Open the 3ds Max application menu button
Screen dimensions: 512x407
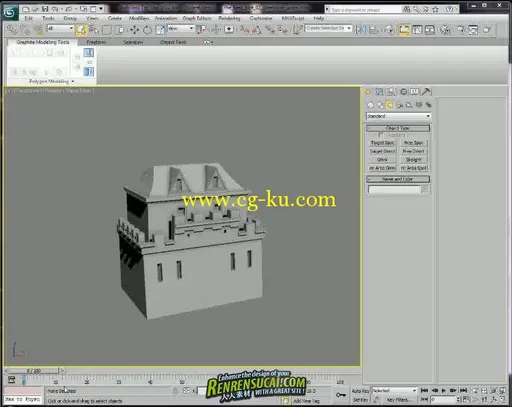(10, 12)
